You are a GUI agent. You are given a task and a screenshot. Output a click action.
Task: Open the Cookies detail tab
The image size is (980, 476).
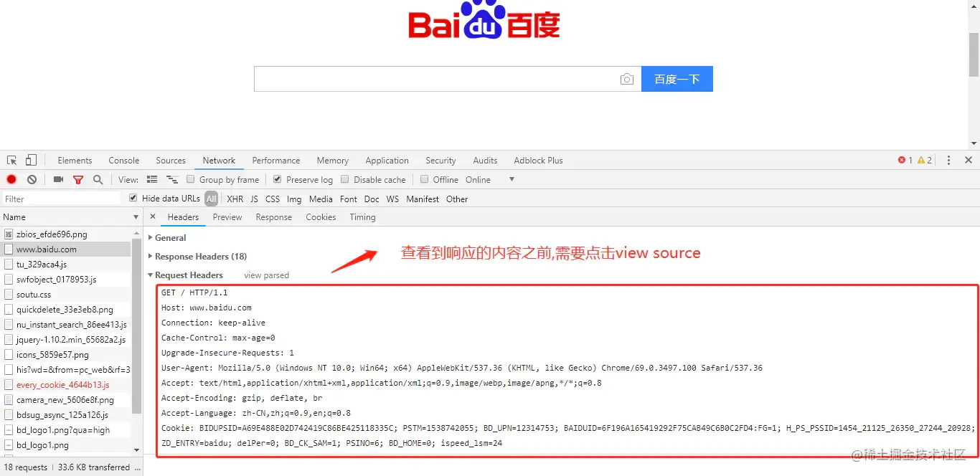point(321,216)
